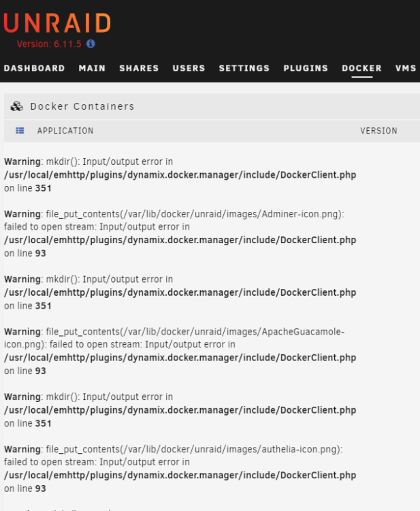
Task: Click the Docker Containers cubes icon
Action: (16, 106)
